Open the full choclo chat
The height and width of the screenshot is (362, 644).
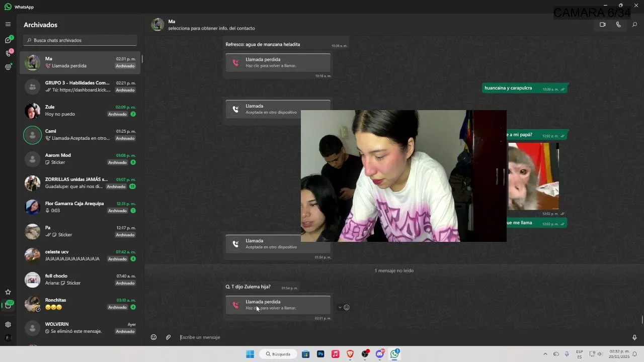point(80,280)
